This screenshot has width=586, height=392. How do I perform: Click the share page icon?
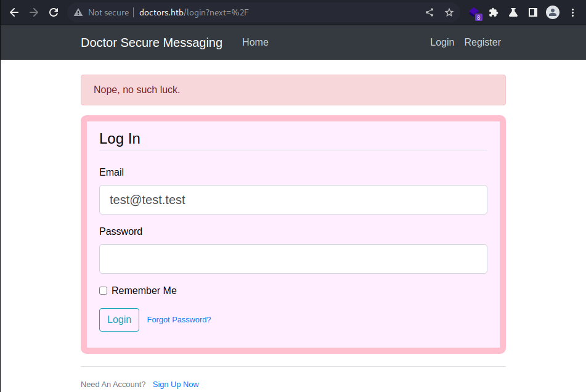pyautogui.click(x=429, y=12)
